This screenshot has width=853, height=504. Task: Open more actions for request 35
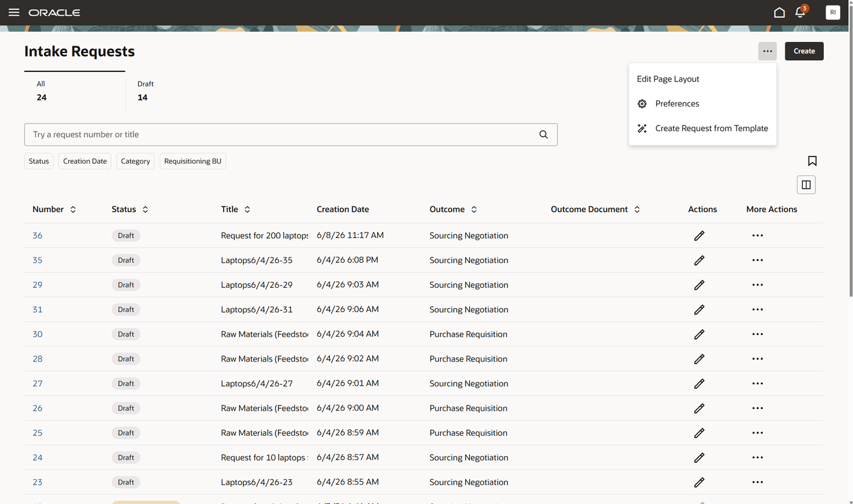click(757, 260)
